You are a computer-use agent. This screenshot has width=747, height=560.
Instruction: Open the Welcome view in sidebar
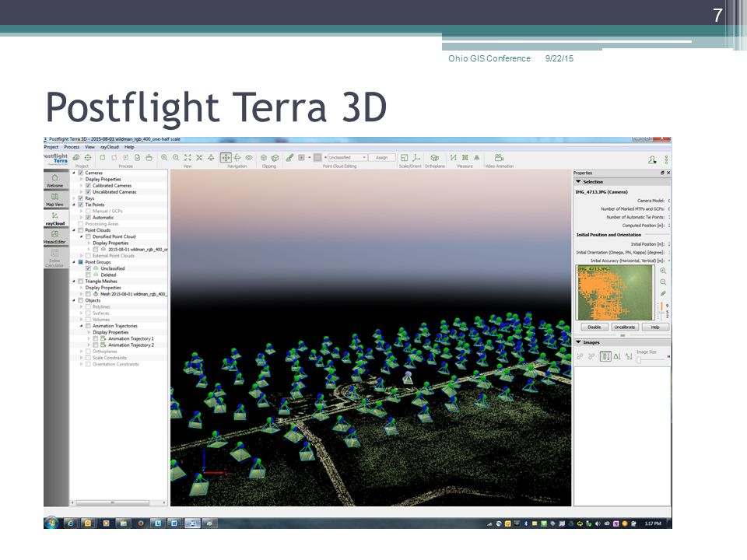tap(54, 180)
